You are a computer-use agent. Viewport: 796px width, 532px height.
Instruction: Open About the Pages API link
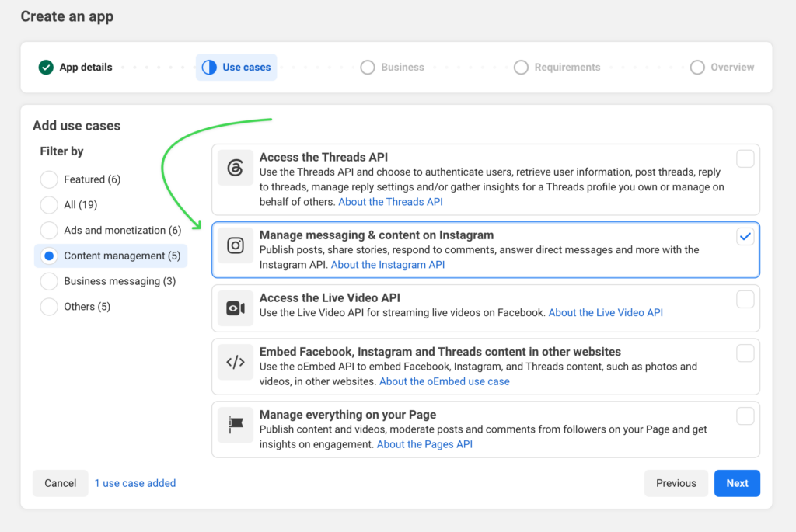pos(424,444)
